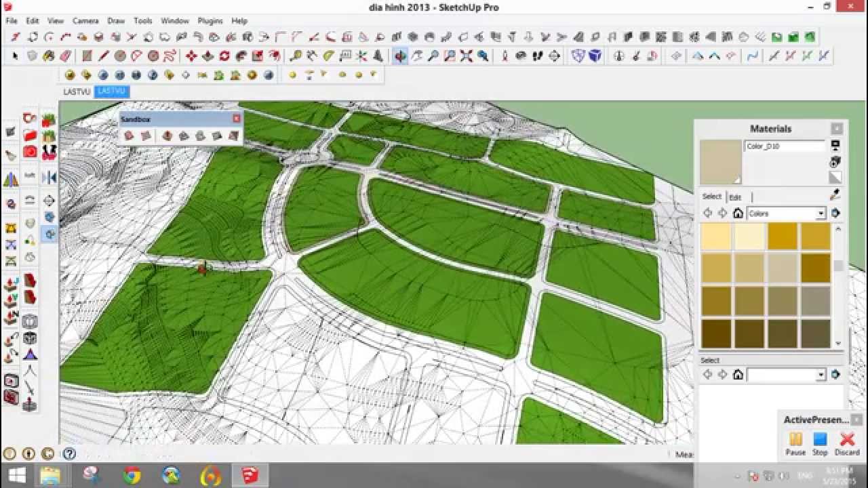The width and height of the screenshot is (868, 488).
Task: Toggle the secondary selection pane display
Action: point(835,145)
